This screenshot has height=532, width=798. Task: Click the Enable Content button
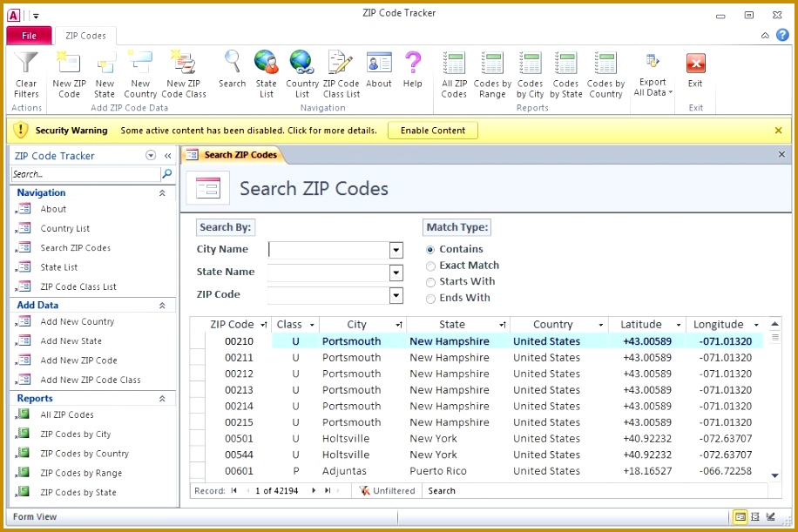point(433,131)
